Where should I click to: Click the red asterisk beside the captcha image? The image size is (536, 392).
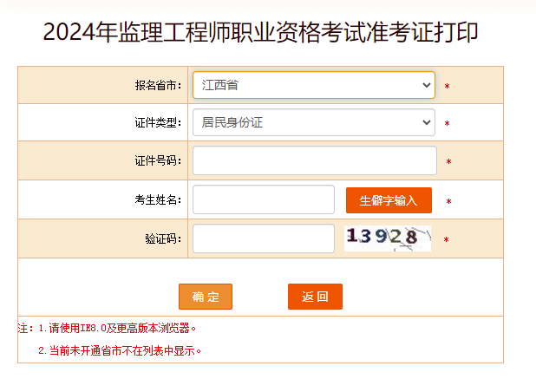point(446,240)
